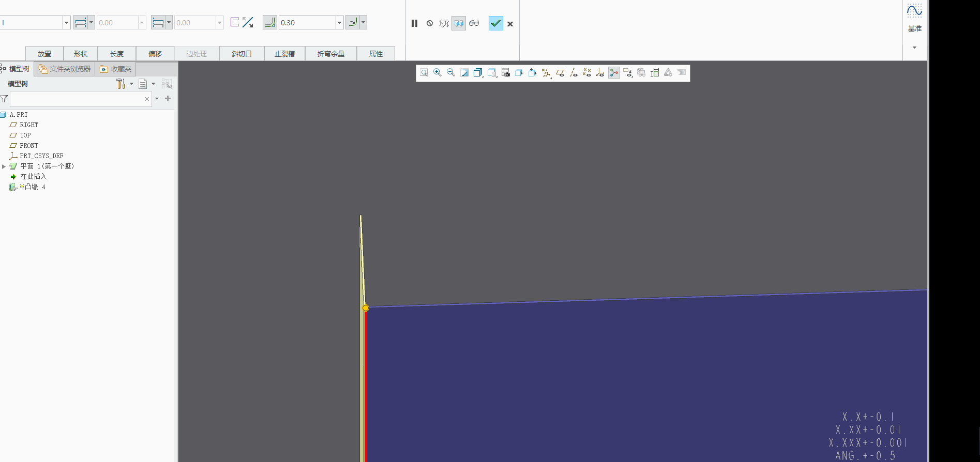Open the saved orientations icon
The width and height of the screenshot is (980, 462).
coord(492,73)
